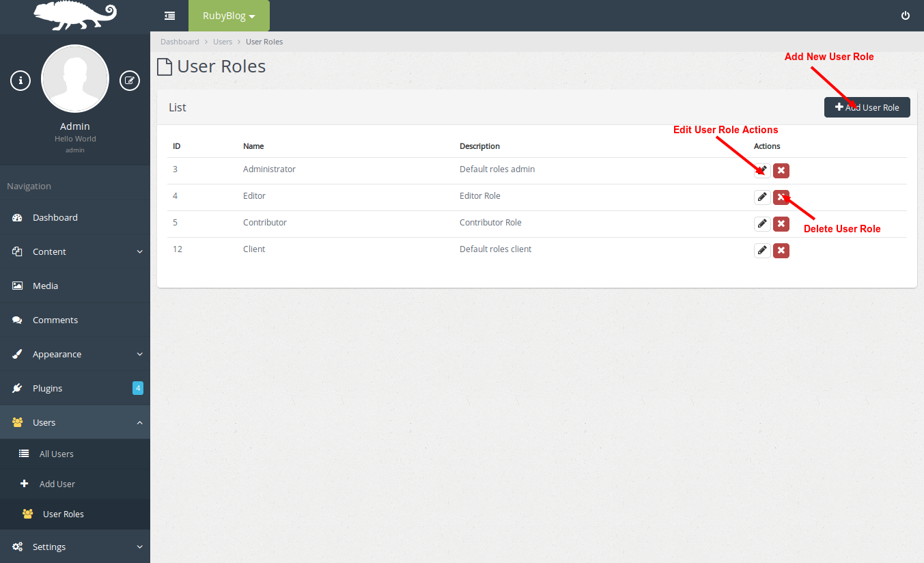The width and height of the screenshot is (924, 563).
Task: Click the Dashboard breadcrumb link
Action: (x=180, y=42)
